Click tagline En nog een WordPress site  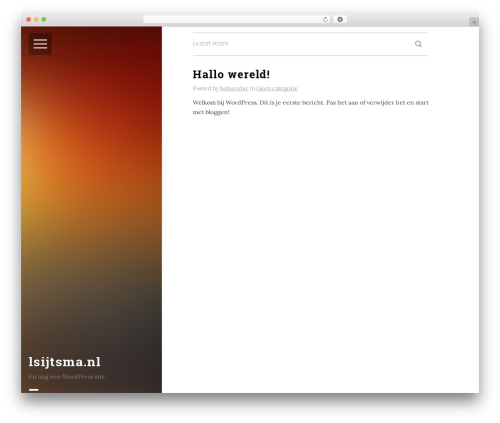(67, 377)
